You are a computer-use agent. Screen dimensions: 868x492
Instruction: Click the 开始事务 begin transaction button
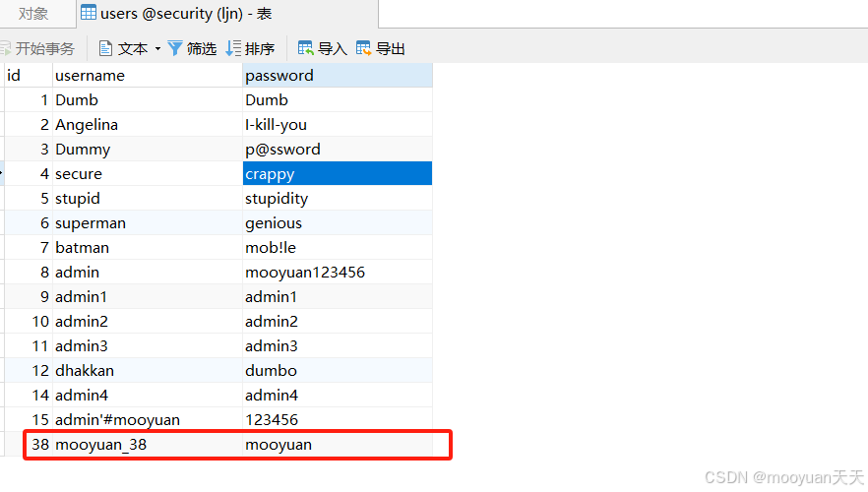(37, 48)
